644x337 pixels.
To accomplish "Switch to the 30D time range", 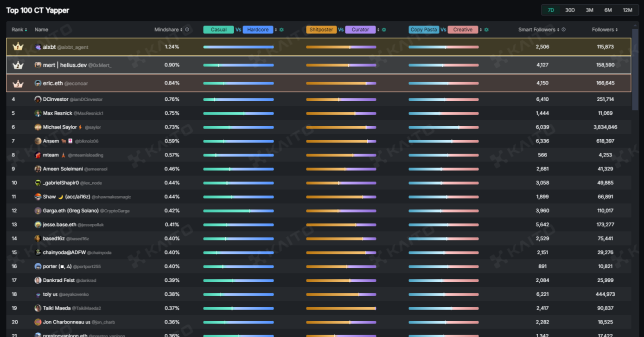I will pyautogui.click(x=570, y=10).
